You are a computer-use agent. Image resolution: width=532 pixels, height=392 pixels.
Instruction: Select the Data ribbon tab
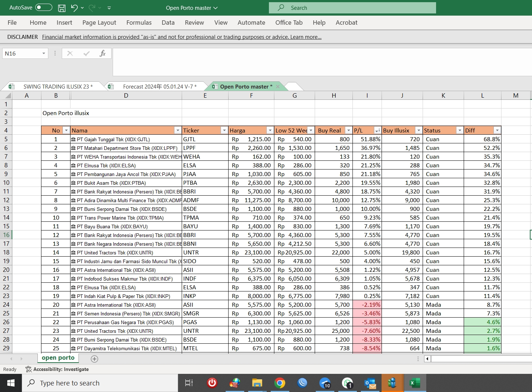168,23
